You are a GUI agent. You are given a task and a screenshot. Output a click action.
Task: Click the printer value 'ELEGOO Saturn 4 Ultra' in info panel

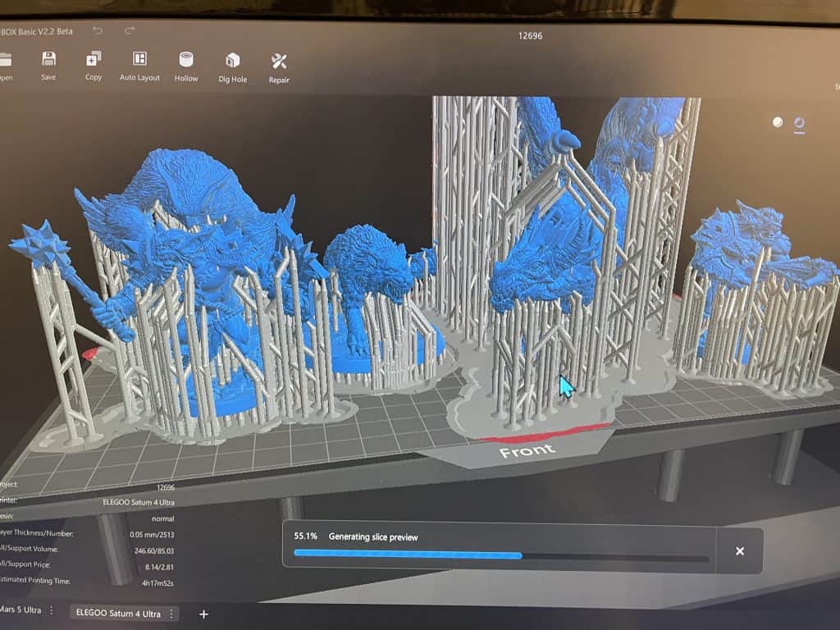139,503
